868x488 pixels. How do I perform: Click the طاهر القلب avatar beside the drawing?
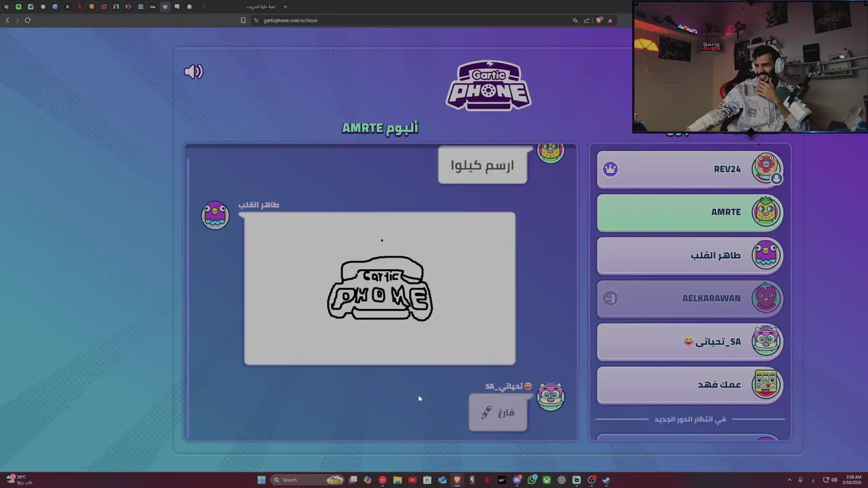pyautogui.click(x=215, y=216)
